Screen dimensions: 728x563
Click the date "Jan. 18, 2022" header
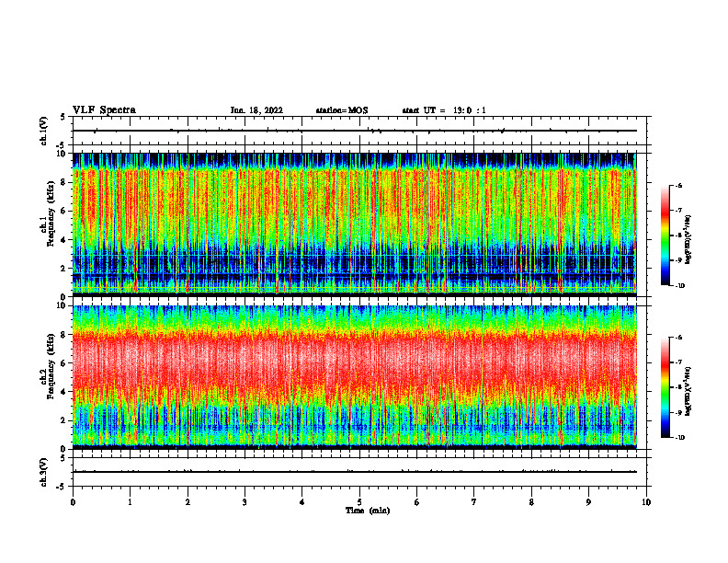pyautogui.click(x=256, y=110)
